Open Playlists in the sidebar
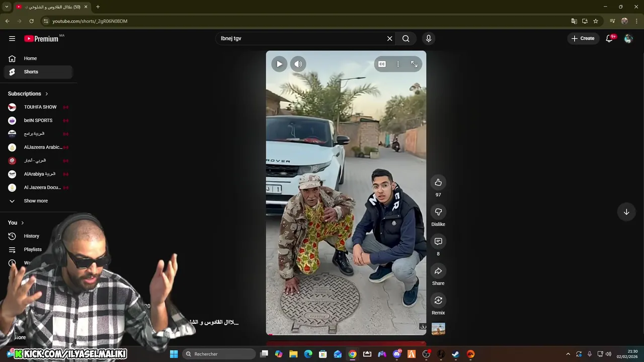The height and width of the screenshot is (362, 644). click(38, 249)
